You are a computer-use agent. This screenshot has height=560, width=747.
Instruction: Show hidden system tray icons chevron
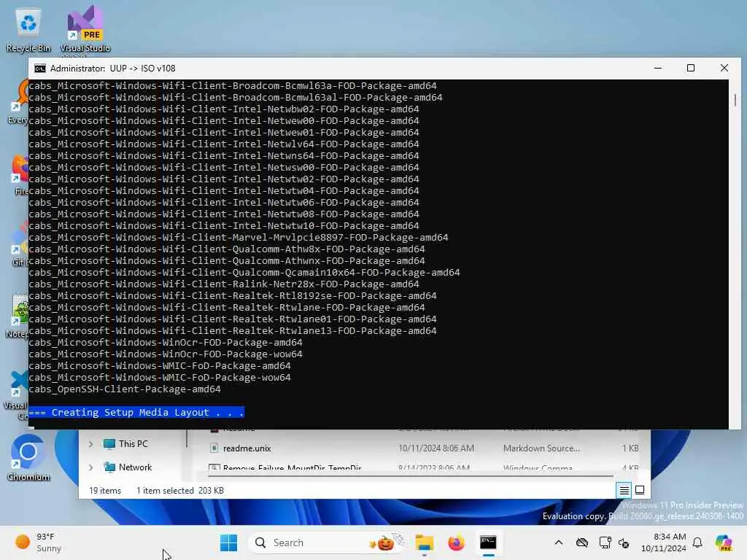point(559,542)
